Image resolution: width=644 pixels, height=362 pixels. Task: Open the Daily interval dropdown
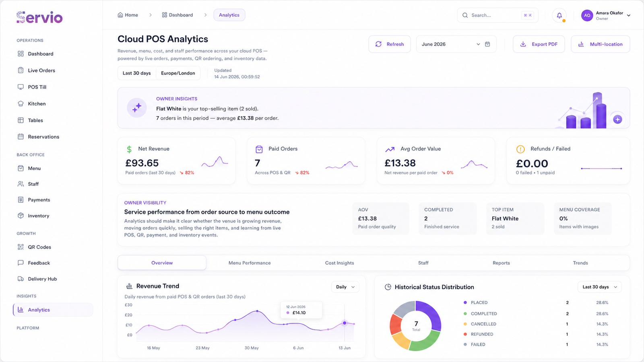pyautogui.click(x=345, y=287)
